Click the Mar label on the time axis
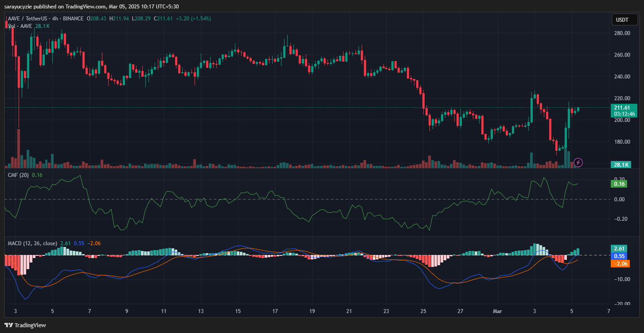This screenshot has height=333, width=644. click(498, 311)
